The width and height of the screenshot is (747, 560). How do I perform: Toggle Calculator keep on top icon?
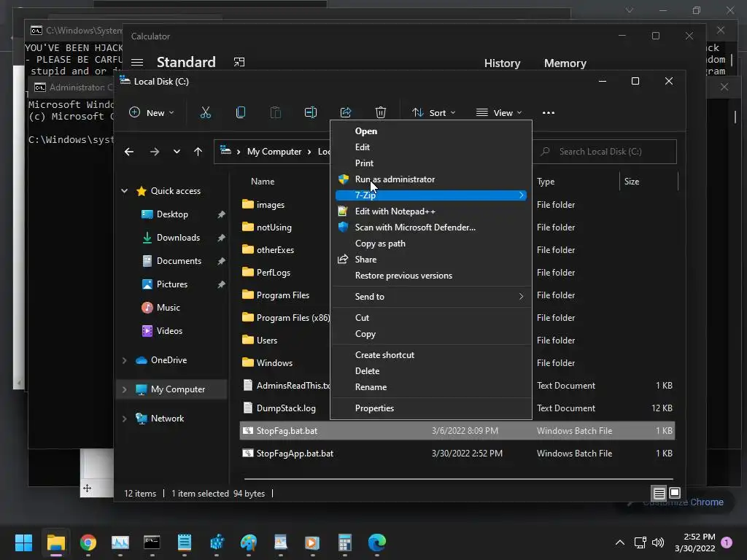(x=239, y=62)
